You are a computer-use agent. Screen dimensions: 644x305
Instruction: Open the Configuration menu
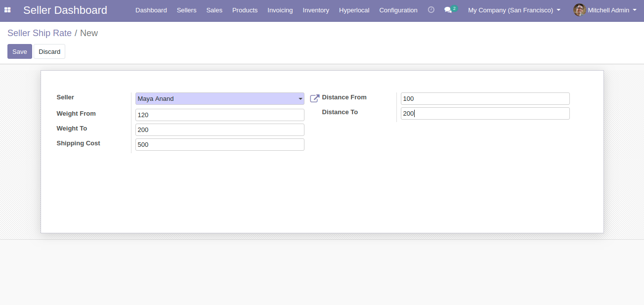click(398, 10)
